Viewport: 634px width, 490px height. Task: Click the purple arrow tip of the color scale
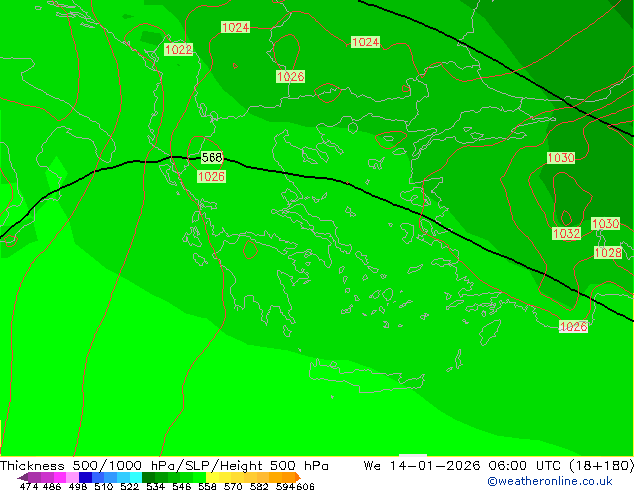click(x=23, y=477)
